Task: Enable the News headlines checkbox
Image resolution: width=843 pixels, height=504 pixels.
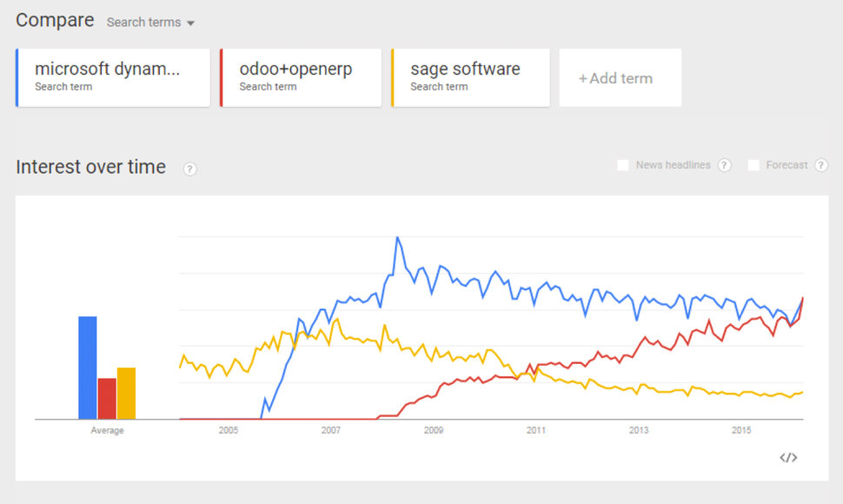Action: tap(623, 165)
